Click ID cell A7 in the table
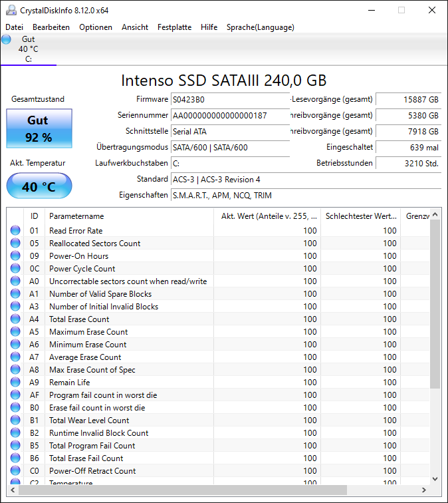 [34, 357]
